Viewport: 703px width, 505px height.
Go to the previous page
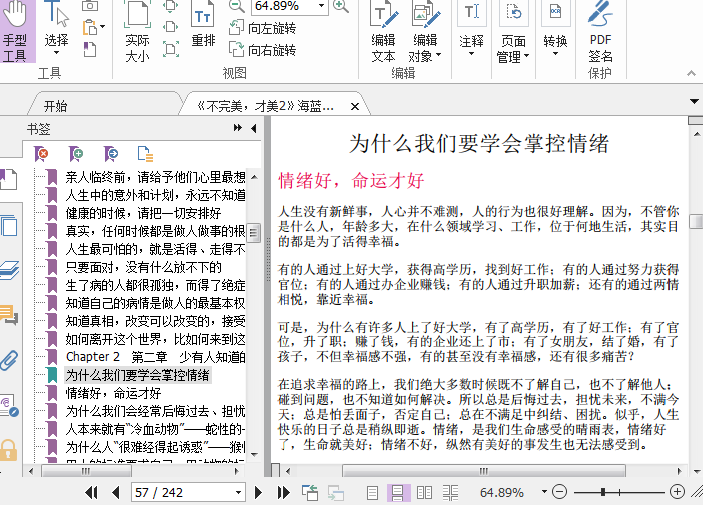[116, 493]
